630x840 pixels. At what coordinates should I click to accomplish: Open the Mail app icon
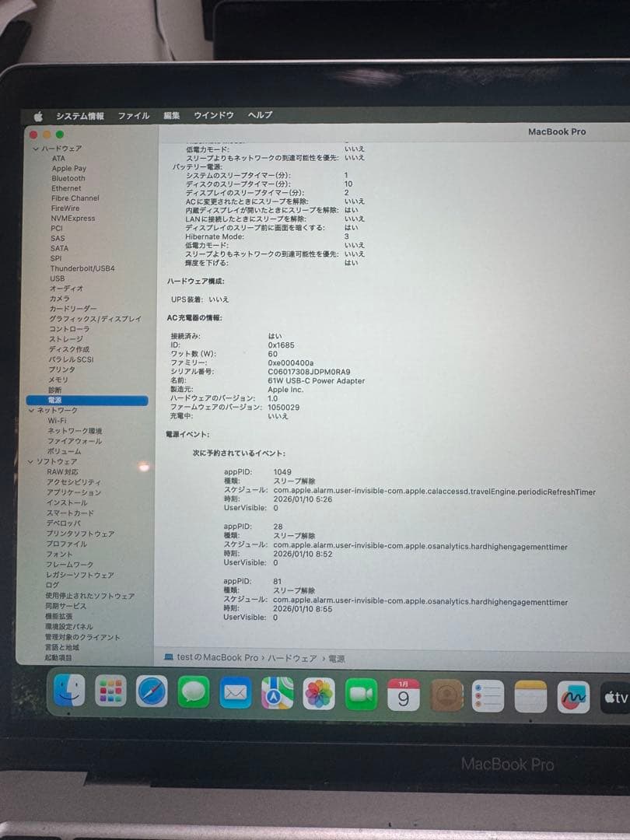click(234, 691)
